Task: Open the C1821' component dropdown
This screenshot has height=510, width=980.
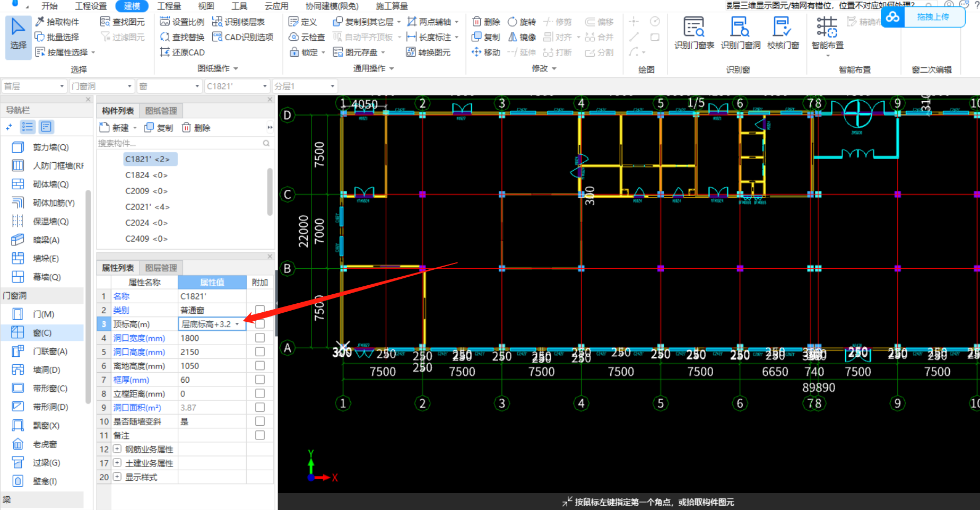Action: click(237, 86)
